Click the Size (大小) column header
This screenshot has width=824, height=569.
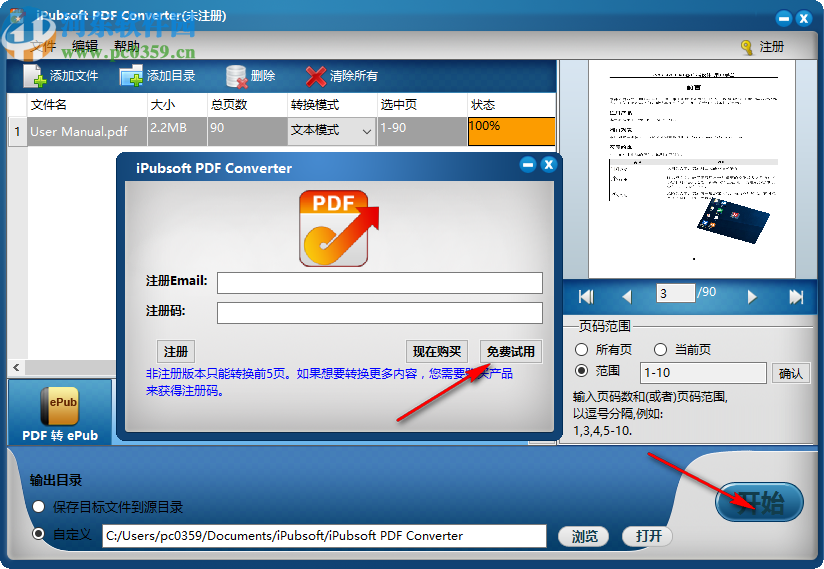pos(177,105)
